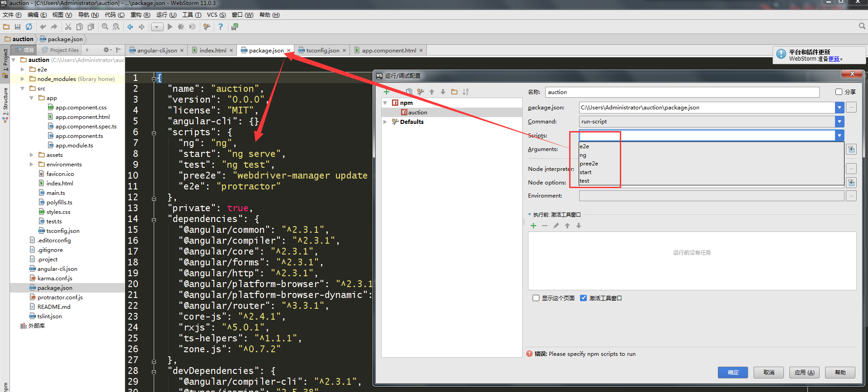Click the green Run play icon
This screenshot has width=868, height=392.
(170, 27)
